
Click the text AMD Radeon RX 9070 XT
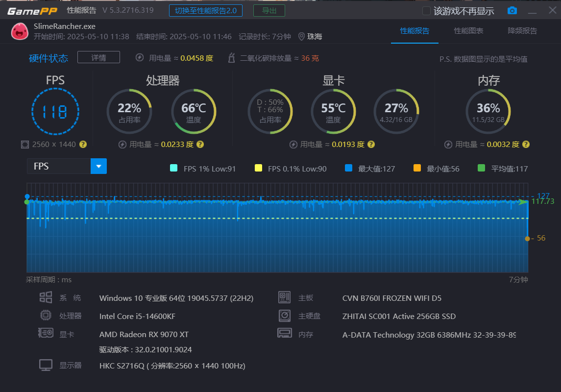coord(144,334)
